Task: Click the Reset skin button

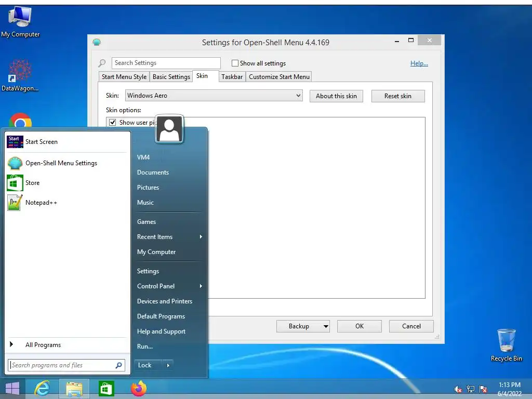Action: pyautogui.click(x=398, y=96)
